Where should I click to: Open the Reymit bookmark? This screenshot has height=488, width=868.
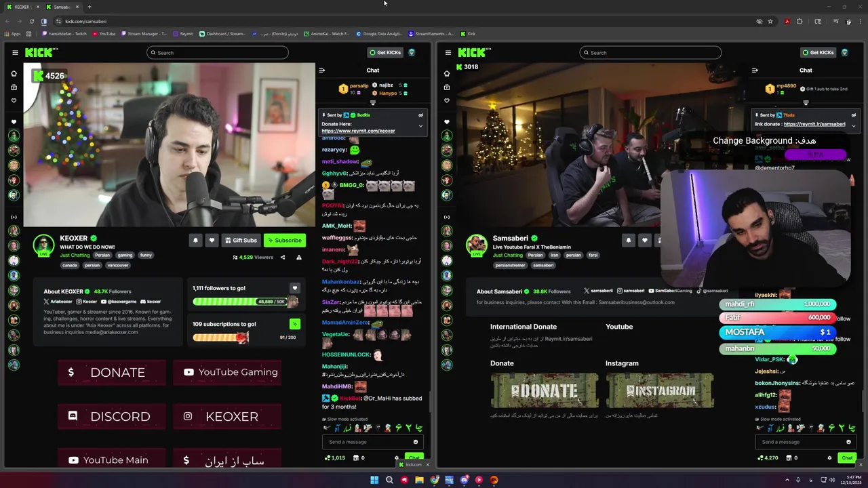[x=183, y=33]
